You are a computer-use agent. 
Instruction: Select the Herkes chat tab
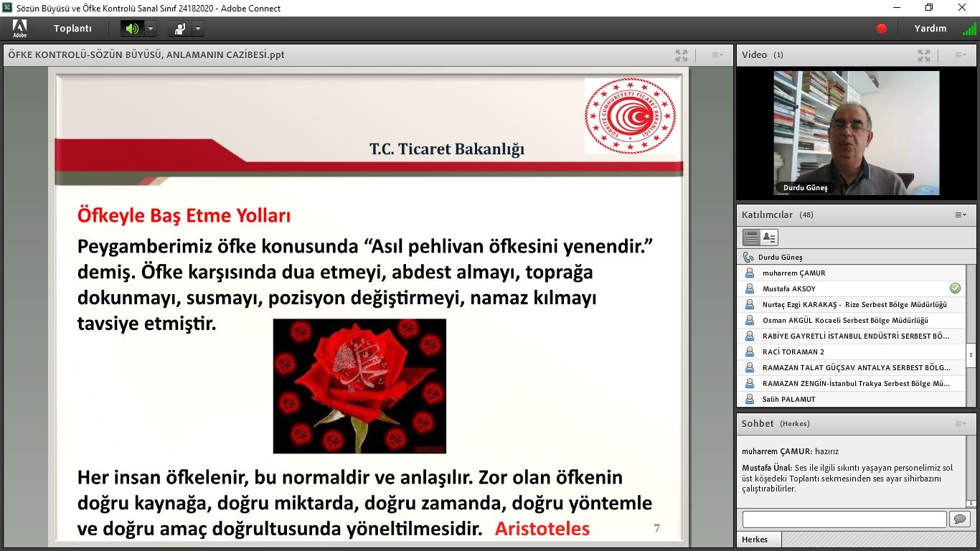point(755,540)
